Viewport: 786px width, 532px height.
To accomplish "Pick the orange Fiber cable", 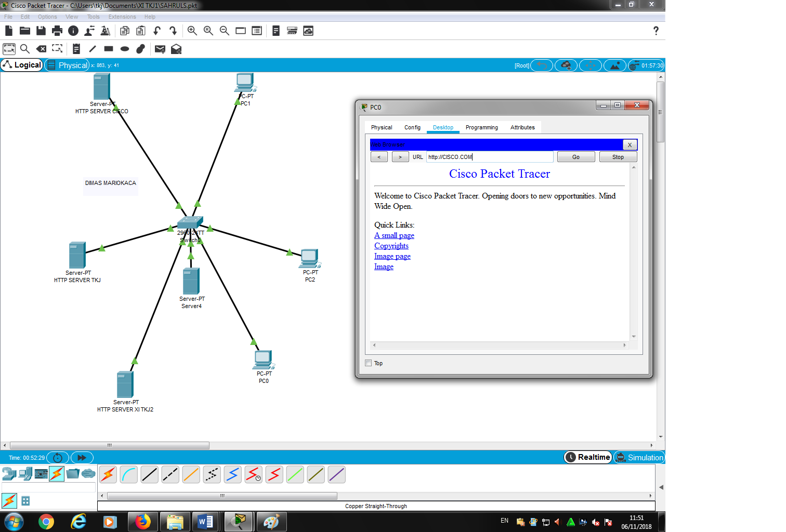I will pos(191,474).
